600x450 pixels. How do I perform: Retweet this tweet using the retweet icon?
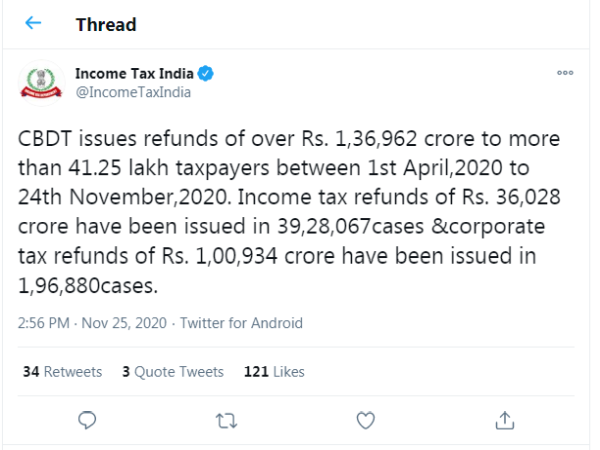(226, 418)
